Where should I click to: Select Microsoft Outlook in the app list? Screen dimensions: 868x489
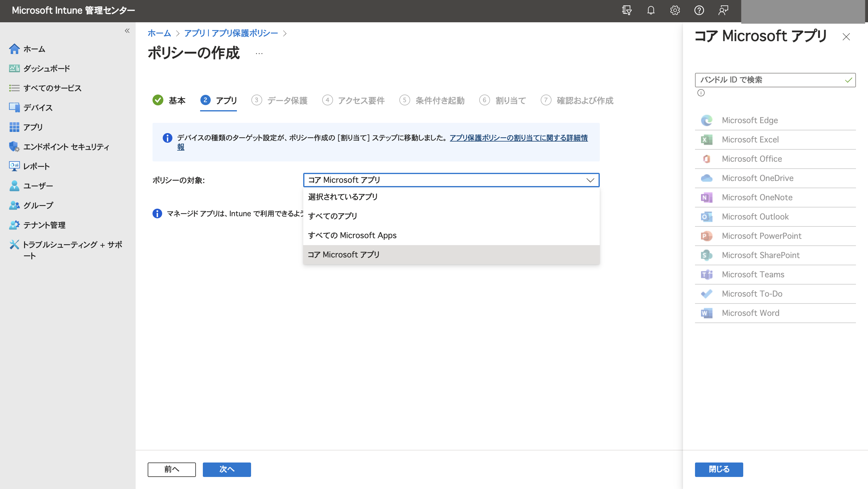pos(775,217)
